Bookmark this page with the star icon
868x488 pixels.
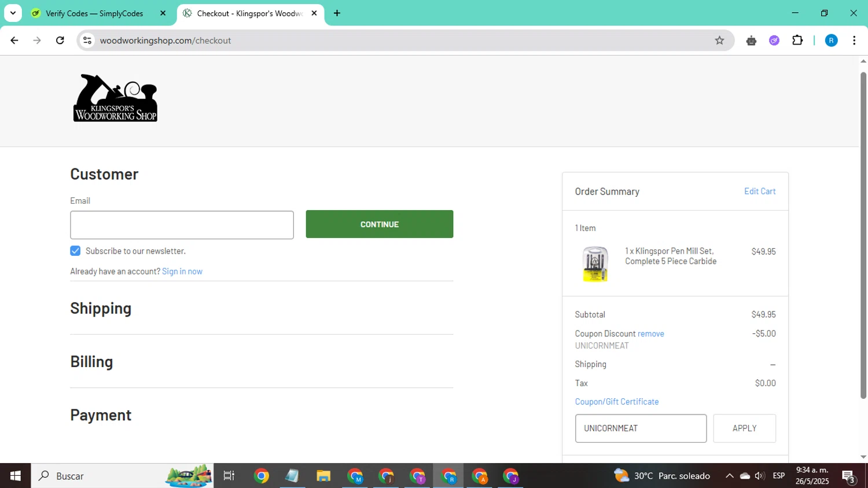(719, 41)
